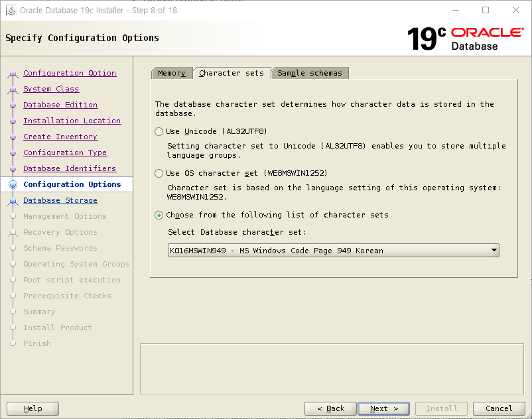
Task: Switch to the Sample schemas tab
Action: (310, 73)
